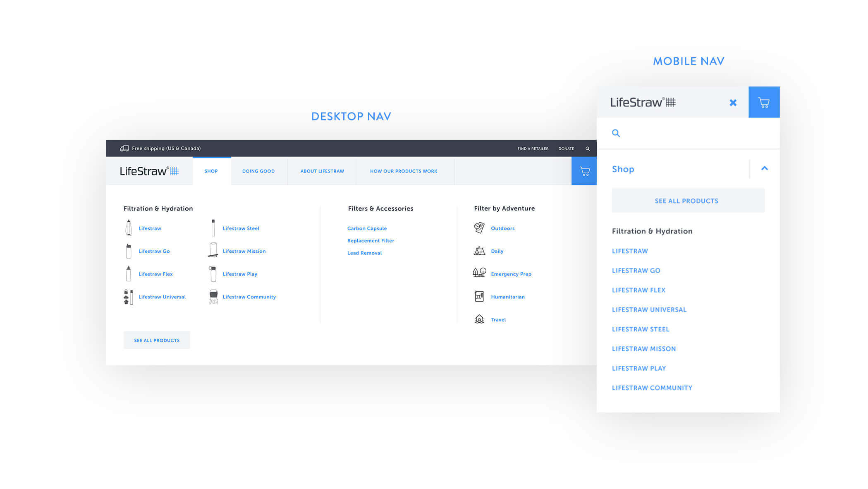Click the Travel adventure icon

pyautogui.click(x=479, y=319)
